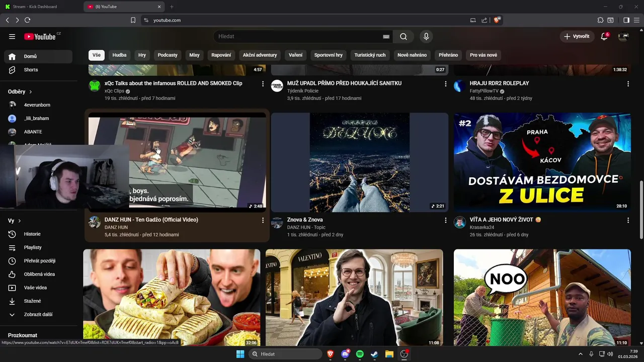Screen dimensions: 644x362
Task: Open the Krasavka24 channel link
Action: pos(482,227)
